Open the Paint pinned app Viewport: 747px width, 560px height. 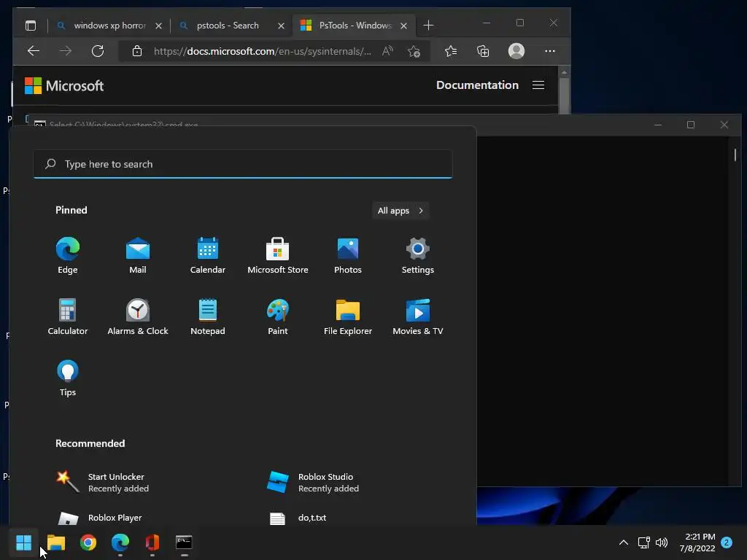[x=278, y=317]
